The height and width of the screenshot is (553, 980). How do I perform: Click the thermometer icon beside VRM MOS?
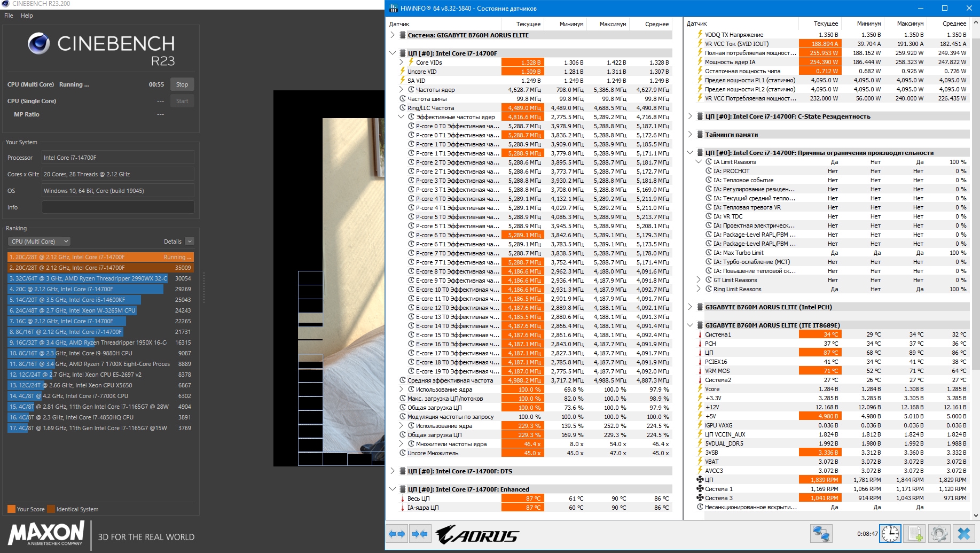click(700, 371)
